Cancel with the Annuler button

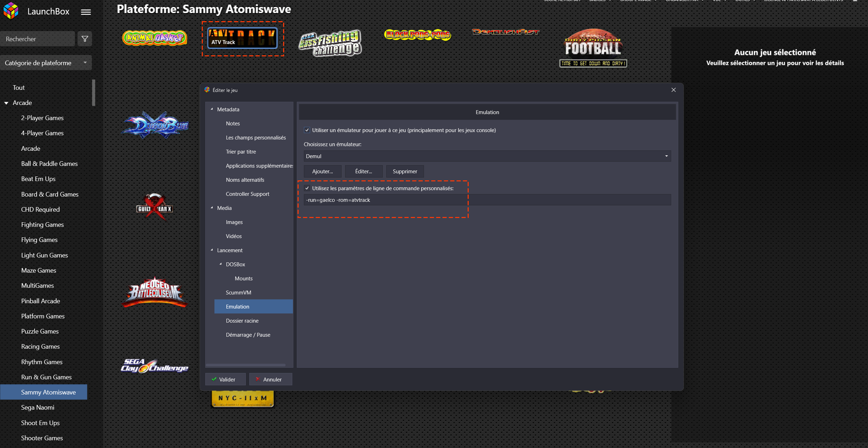270,379
